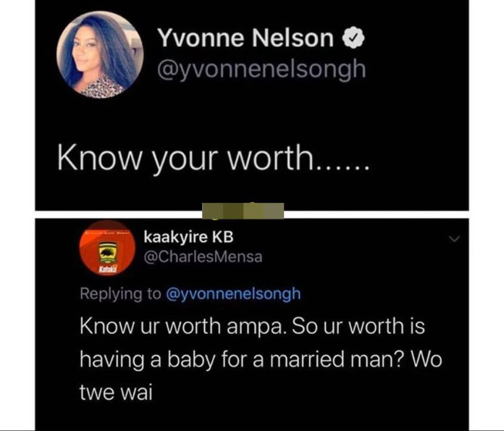
Task: Click the white divider line separating the tweets
Action: click(252, 214)
